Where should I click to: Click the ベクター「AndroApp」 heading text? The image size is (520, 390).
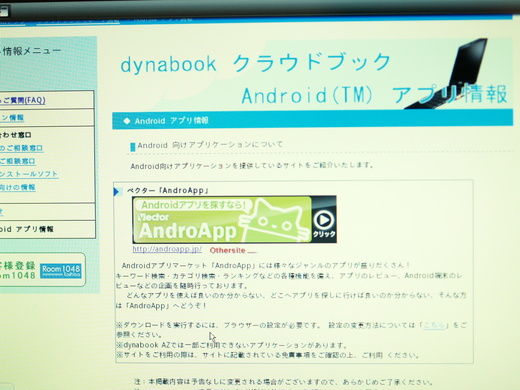[168, 191]
